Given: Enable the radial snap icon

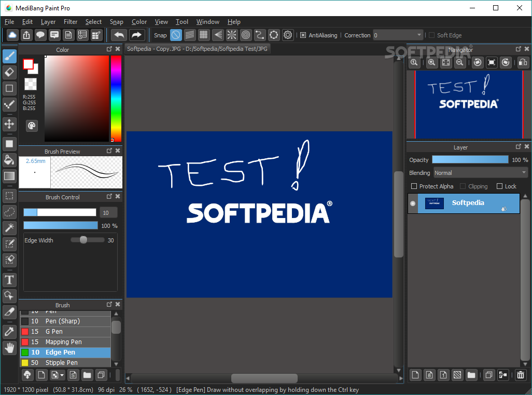Looking at the screenshot, I should pos(232,35).
